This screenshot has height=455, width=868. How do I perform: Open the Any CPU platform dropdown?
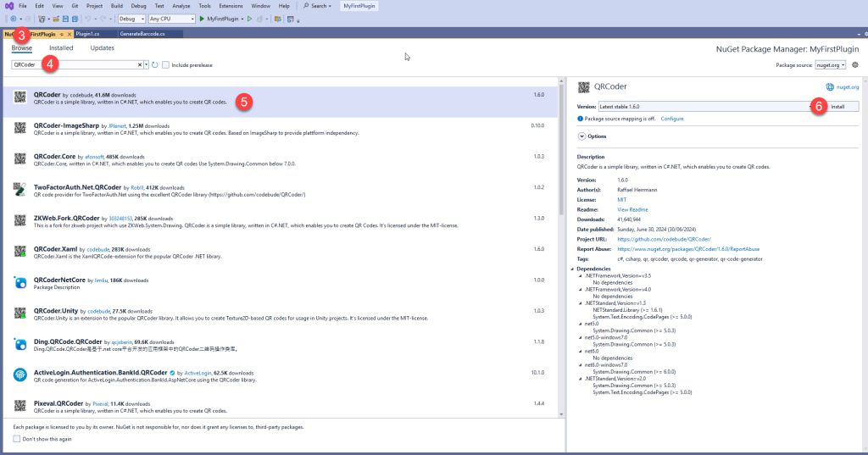[x=172, y=19]
